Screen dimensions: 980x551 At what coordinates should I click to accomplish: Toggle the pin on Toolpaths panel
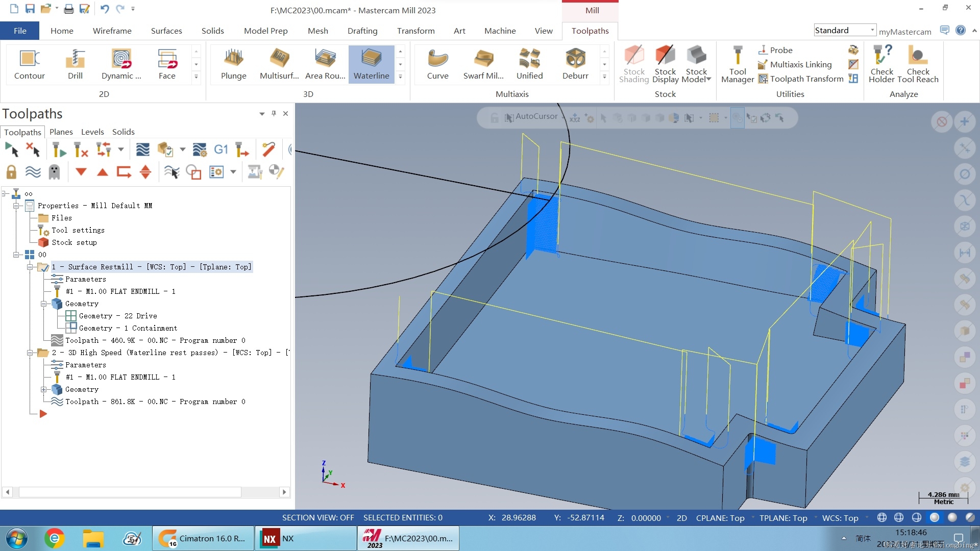point(274,113)
